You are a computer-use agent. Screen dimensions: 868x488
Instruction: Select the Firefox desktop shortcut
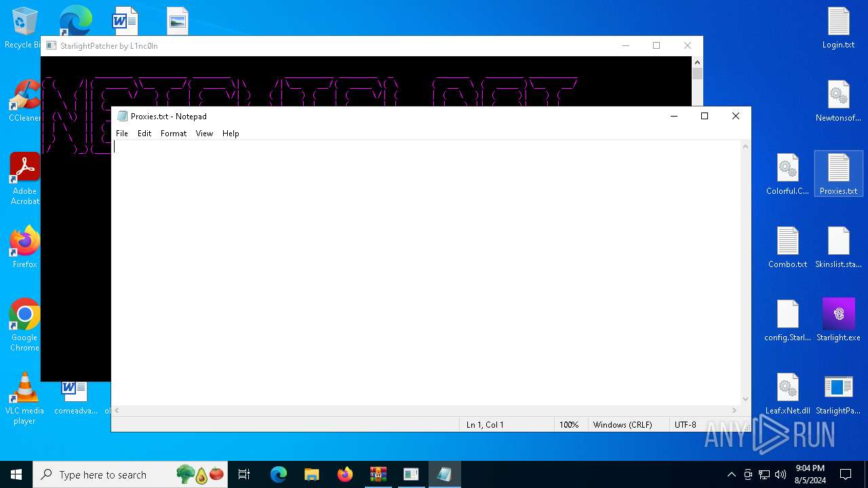coord(24,247)
